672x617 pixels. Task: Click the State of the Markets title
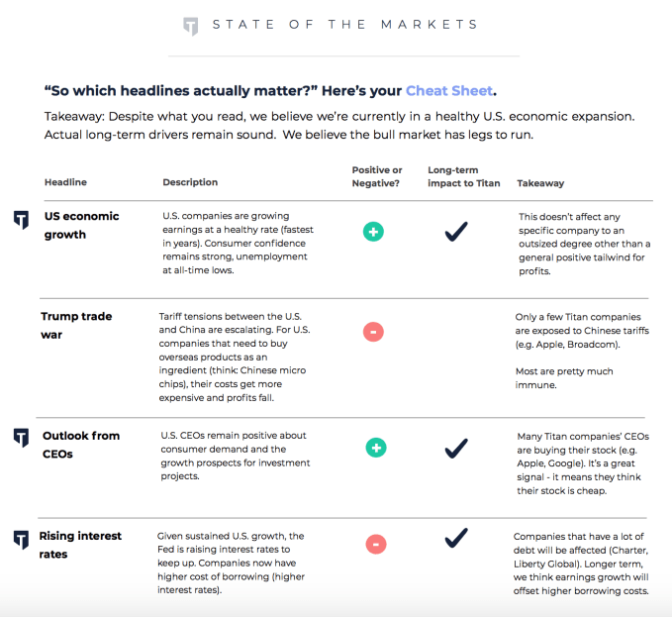click(344, 25)
